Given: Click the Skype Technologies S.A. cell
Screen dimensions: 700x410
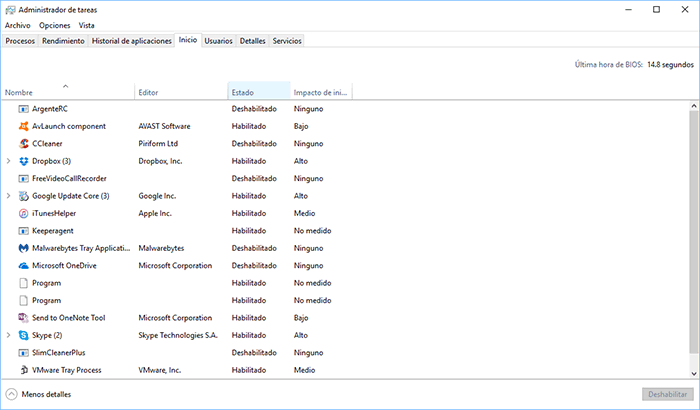Looking at the screenshot, I should (x=178, y=335).
